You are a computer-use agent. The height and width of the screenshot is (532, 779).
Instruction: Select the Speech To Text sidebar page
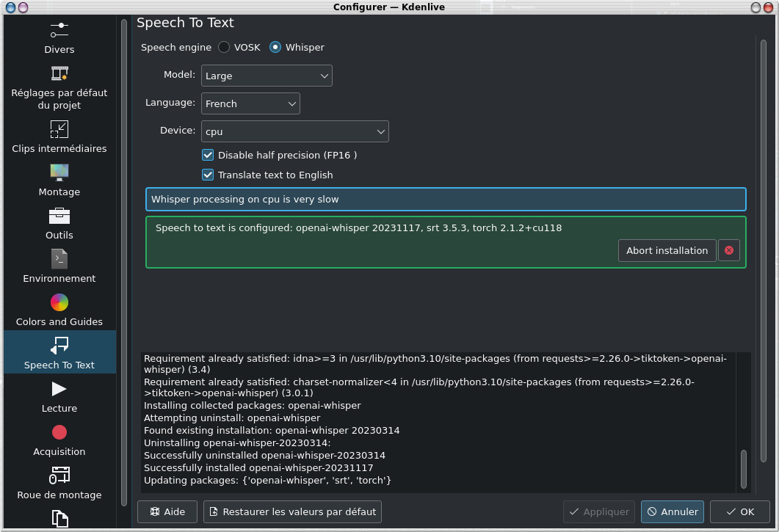(x=59, y=352)
